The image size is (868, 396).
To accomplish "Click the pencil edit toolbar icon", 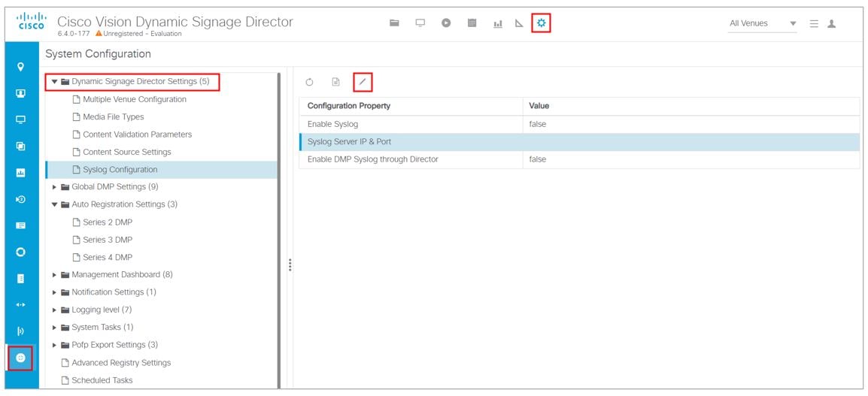I will pyautogui.click(x=363, y=83).
